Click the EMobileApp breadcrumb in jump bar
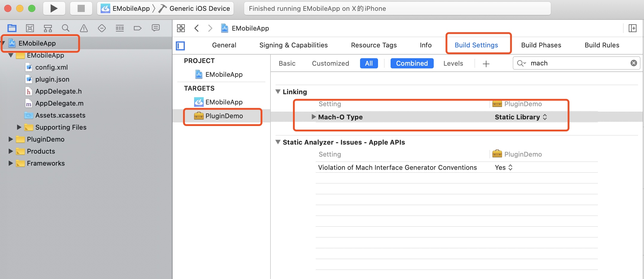 245,28
